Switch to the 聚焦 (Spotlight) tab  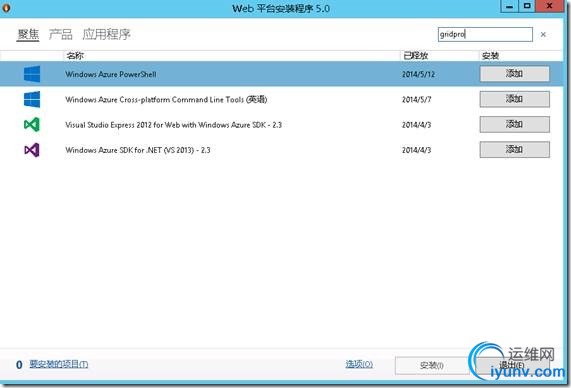point(28,34)
